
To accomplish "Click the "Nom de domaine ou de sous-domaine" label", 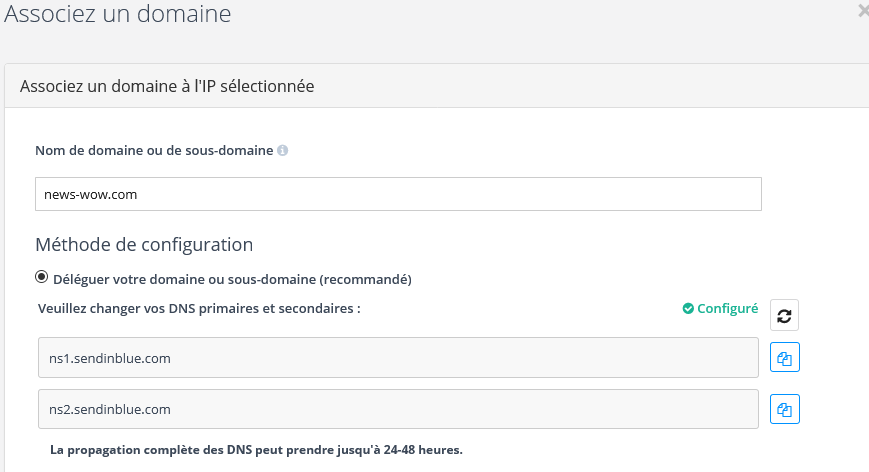I will [x=154, y=151].
